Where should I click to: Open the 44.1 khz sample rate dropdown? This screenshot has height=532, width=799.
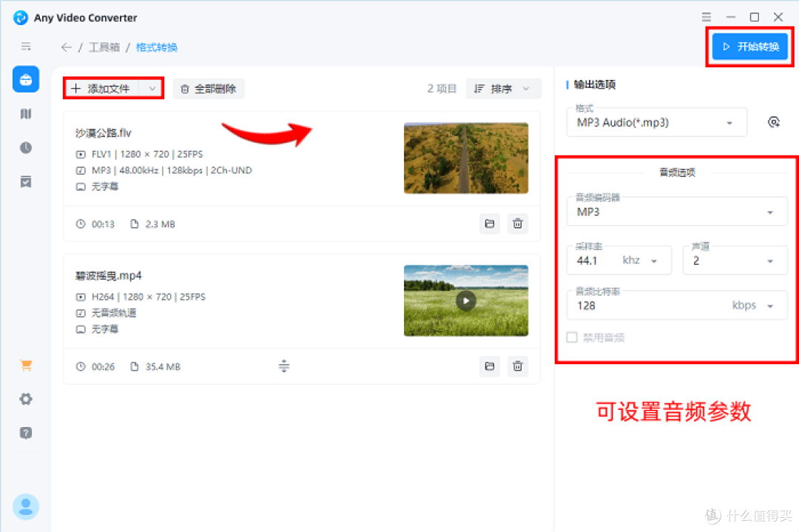(x=619, y=260)
